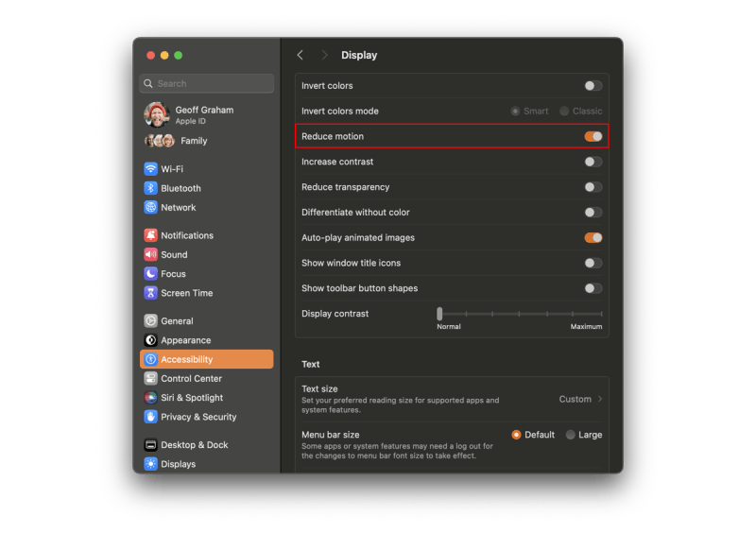Open Displays settings
The width and height of the screenshot is (756, 533).
tap(206, 464)
